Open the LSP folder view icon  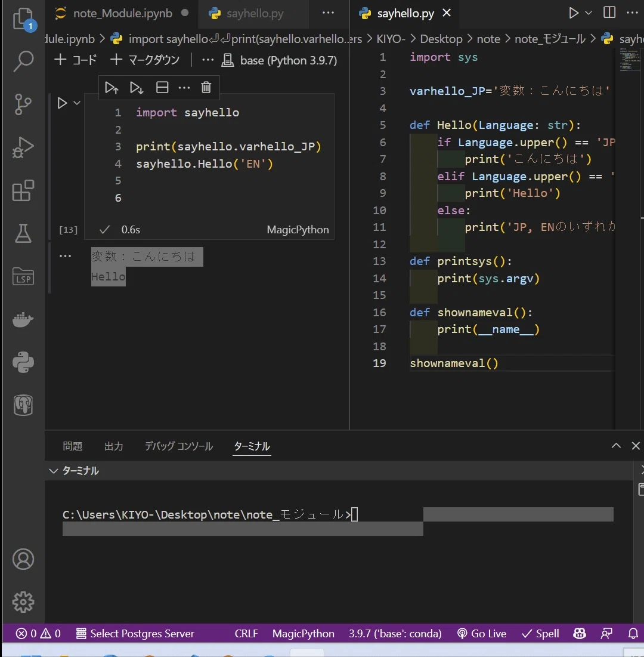(23, 276)
